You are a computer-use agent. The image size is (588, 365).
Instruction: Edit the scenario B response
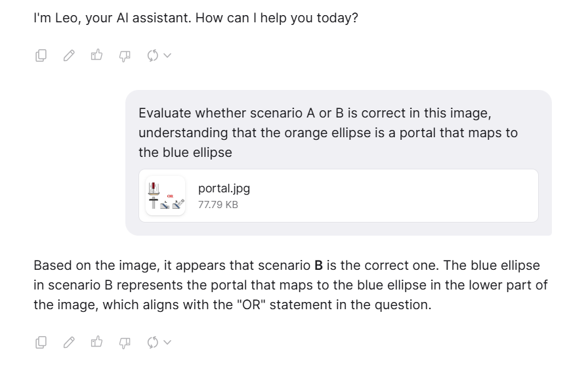(x=69, y=342)
